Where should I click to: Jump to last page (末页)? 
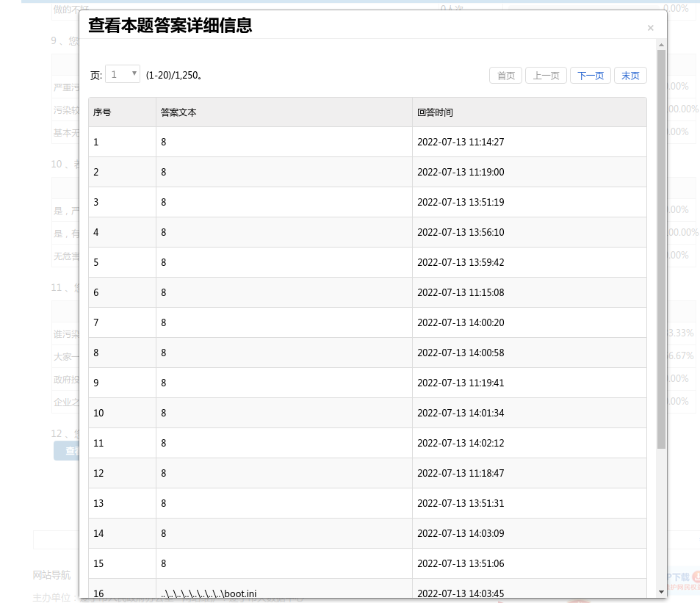[630, 76]
